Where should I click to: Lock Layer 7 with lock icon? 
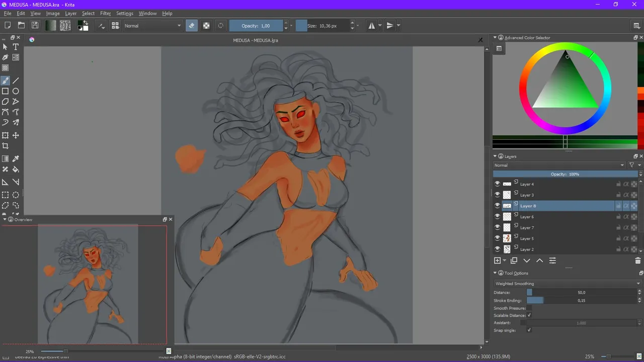pyautogui.click(x=618, y=228)
